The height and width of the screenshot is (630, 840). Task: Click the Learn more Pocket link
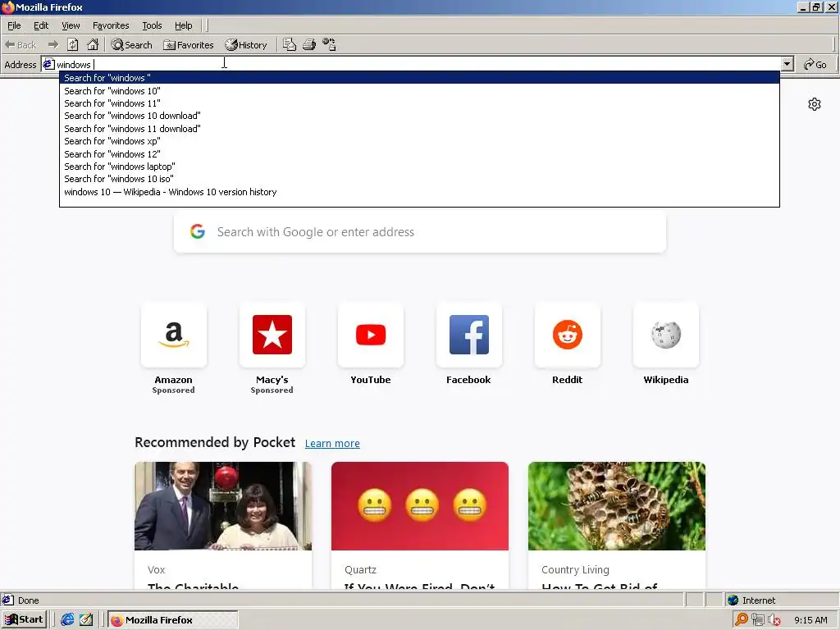click(x=332, y=444)
